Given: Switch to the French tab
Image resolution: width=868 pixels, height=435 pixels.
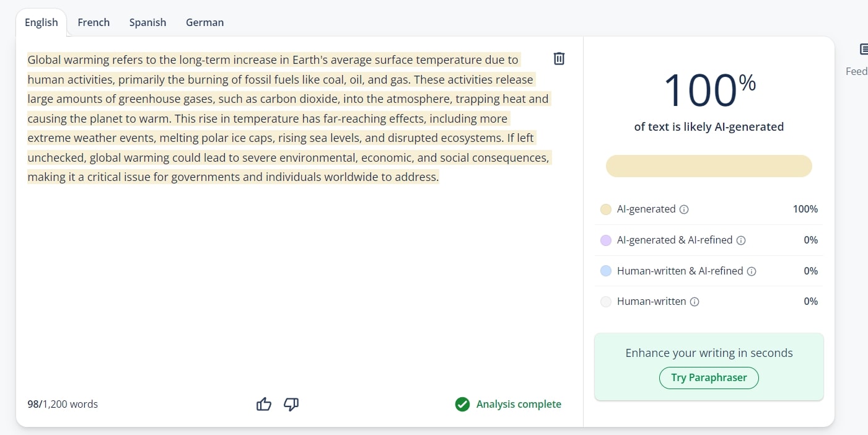Looking at the screenshot, I should coord(94,22).
